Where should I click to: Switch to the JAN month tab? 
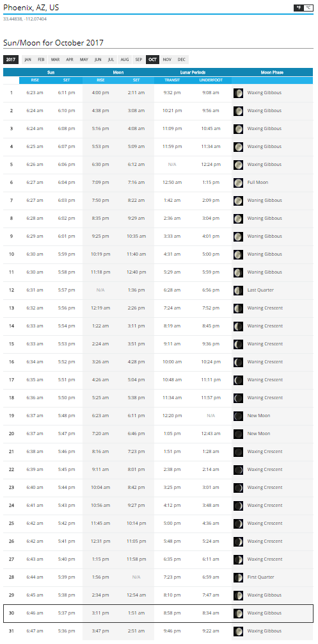click(28, 60)
